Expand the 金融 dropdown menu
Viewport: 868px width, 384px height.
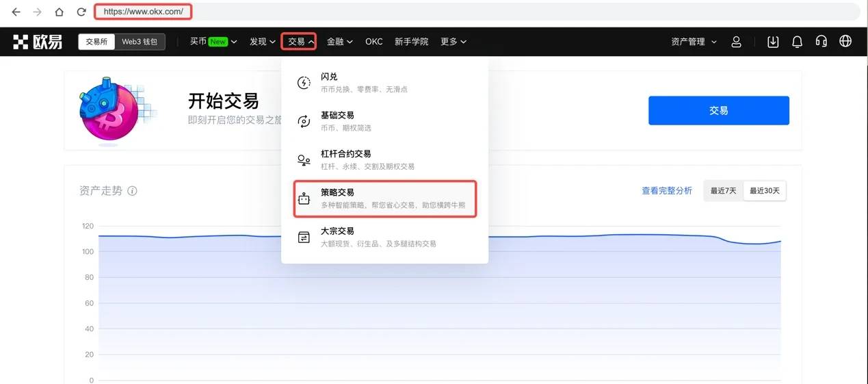(339, 42)
